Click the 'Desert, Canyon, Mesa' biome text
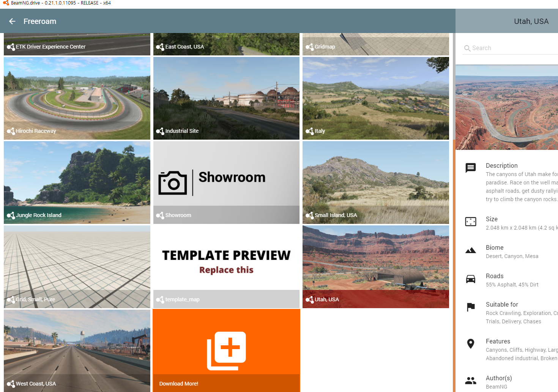Screen dimensions: 558x392 click(x=512, y=256)
